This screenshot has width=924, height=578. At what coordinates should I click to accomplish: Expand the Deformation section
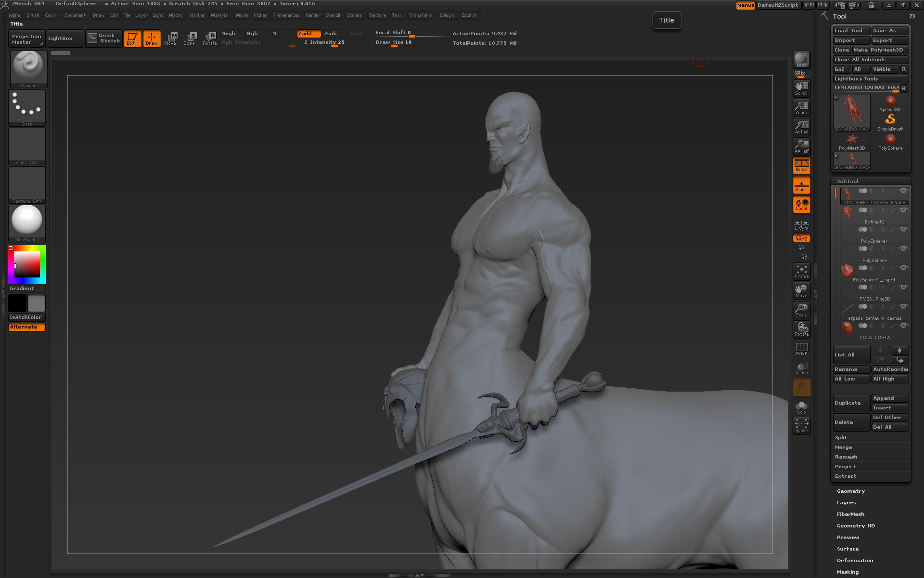click(x=854, y=560)
